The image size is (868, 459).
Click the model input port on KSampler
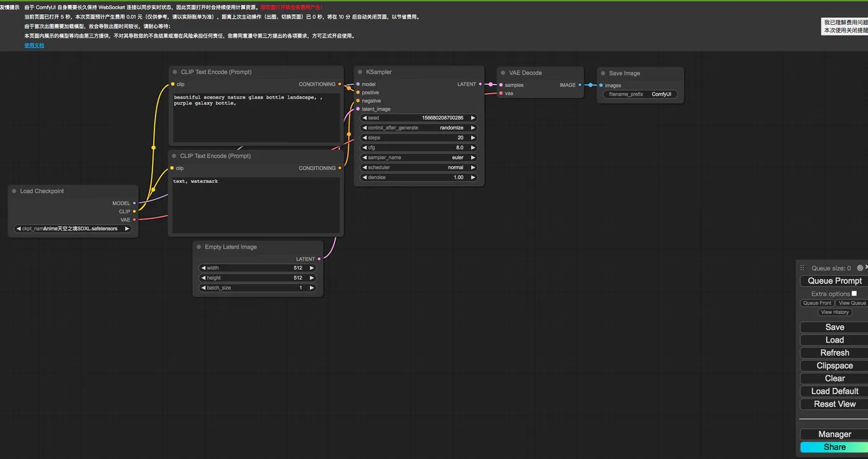click(358, 84)
